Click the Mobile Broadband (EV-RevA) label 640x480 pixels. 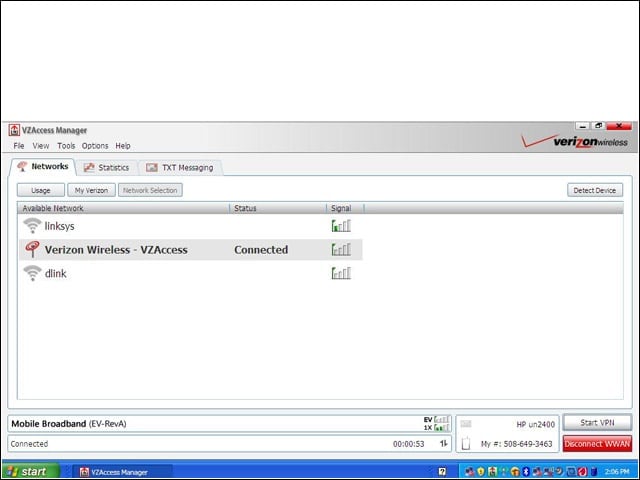(69, 424)
